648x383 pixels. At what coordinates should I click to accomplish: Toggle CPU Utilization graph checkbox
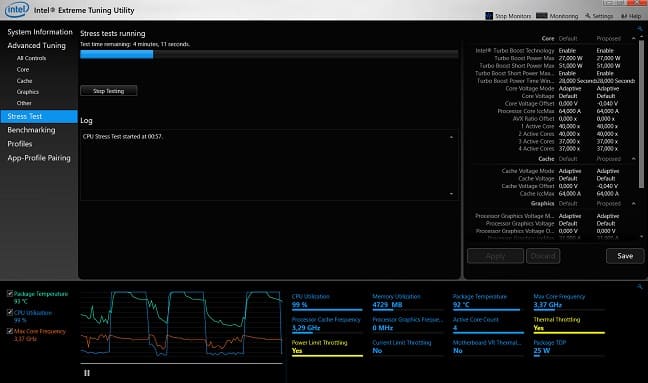click(x=10, y=312)
